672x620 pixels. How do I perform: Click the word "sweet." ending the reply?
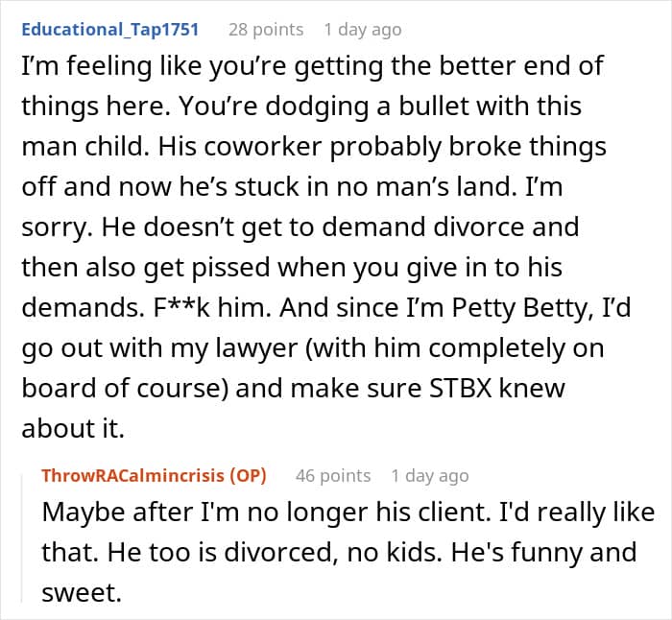[82, 593]
